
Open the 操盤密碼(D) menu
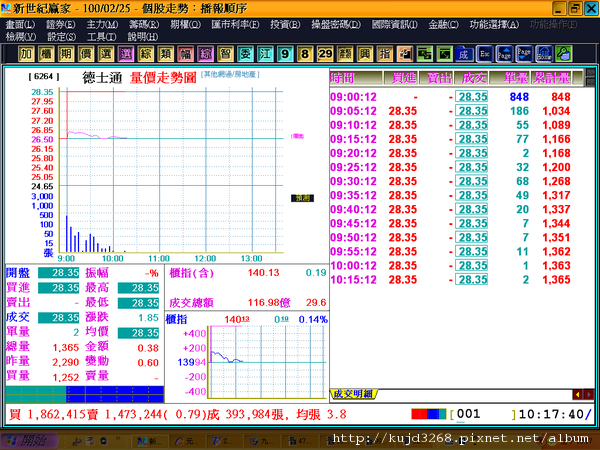pos(336,25)
